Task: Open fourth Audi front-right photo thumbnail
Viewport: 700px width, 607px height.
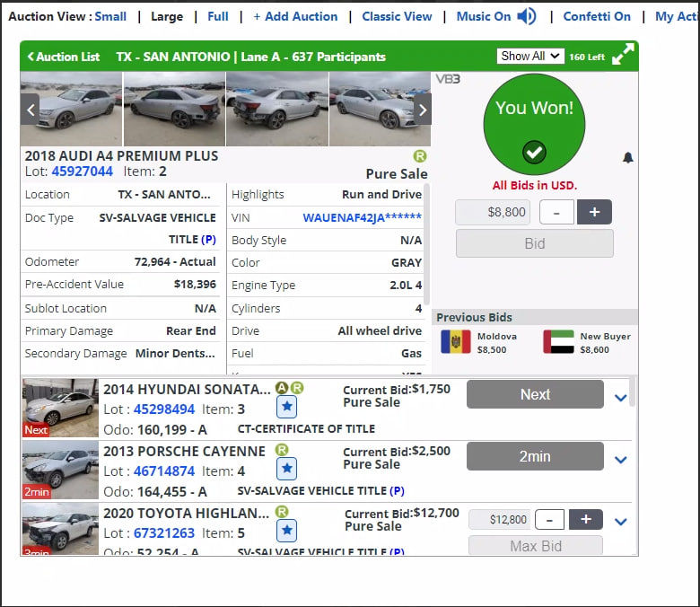Action: pyautogui.click(x=380, y=110)
